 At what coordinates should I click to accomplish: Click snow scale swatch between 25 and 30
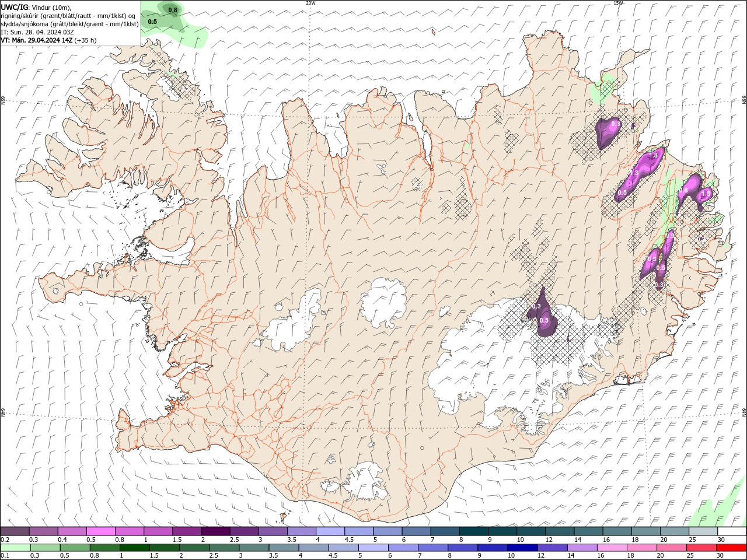click(703, 531)
